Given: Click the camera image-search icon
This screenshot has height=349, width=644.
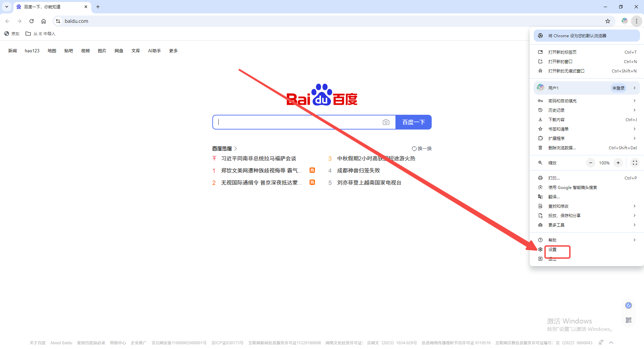Looking at the screenshot, I should click(x=386, y=122).
